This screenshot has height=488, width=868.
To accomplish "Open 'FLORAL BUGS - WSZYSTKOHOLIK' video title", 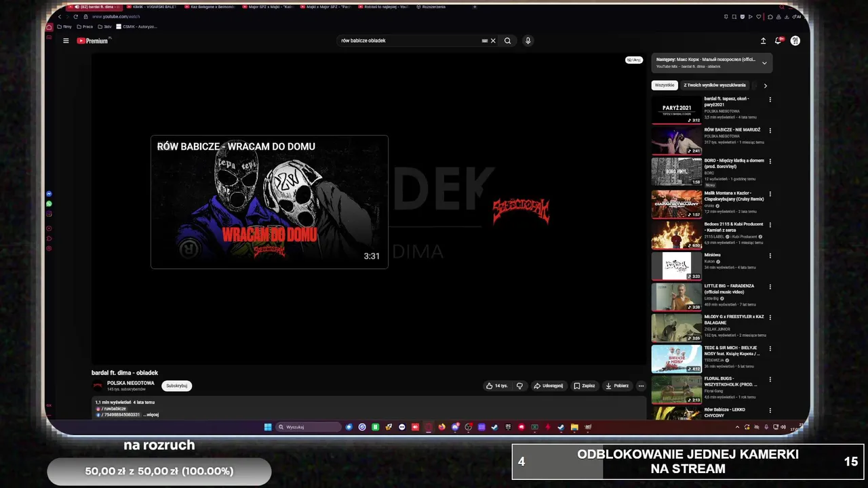I will pyautogui.click(x=730, y=382).
